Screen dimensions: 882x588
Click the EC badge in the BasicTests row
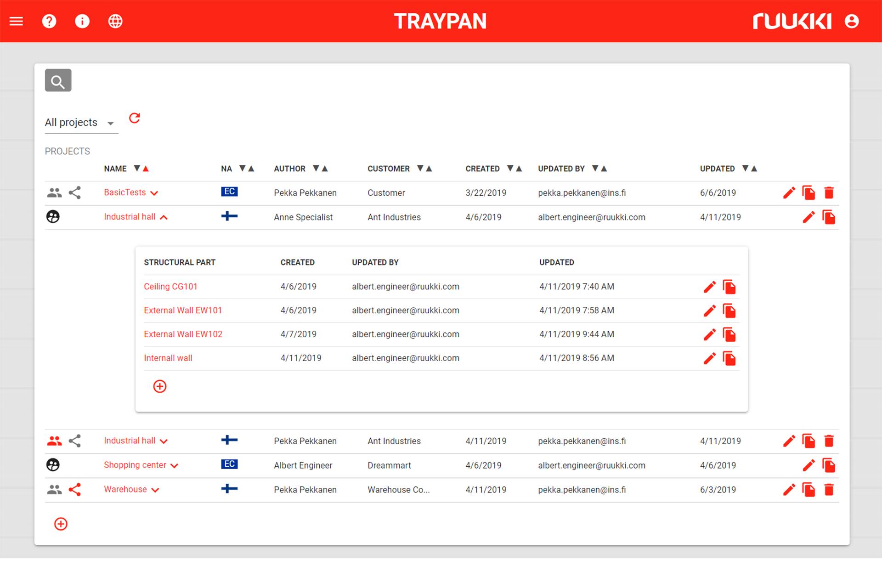[229, 192]
